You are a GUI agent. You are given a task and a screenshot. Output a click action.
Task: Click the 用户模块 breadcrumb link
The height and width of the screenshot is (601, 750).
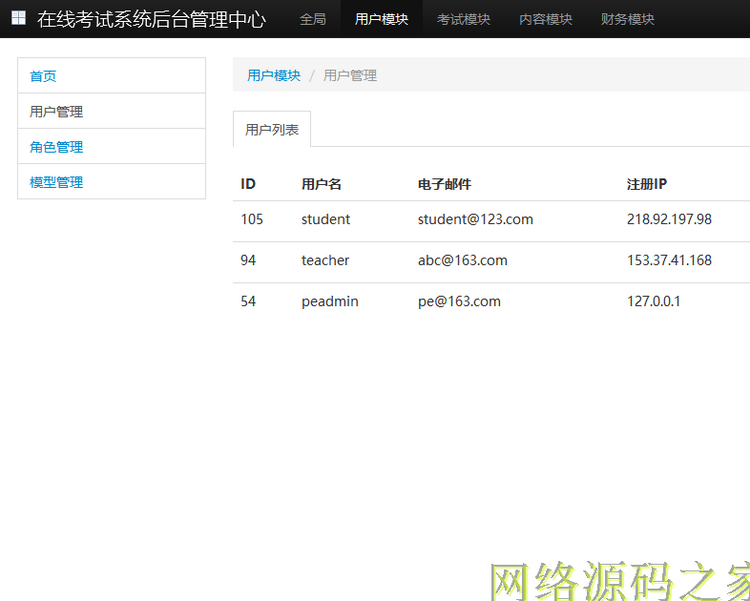(274, 75)
